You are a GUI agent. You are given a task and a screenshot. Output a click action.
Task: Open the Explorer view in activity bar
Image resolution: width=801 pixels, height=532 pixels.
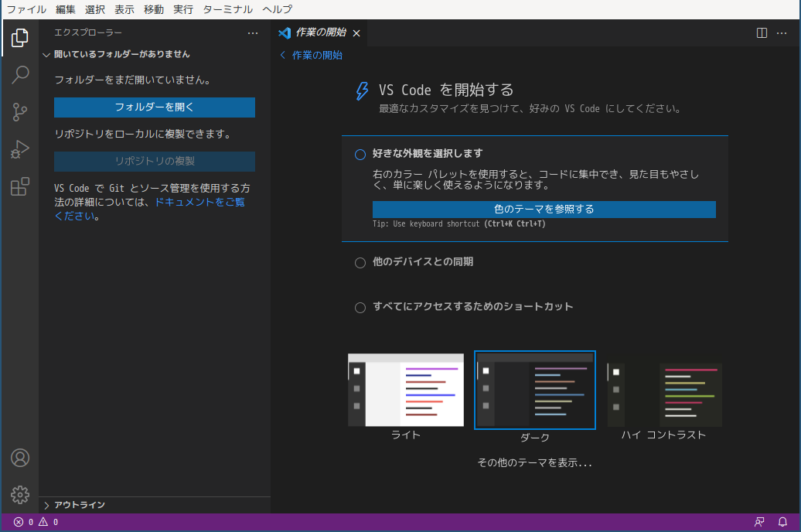(x=20, y=37)
